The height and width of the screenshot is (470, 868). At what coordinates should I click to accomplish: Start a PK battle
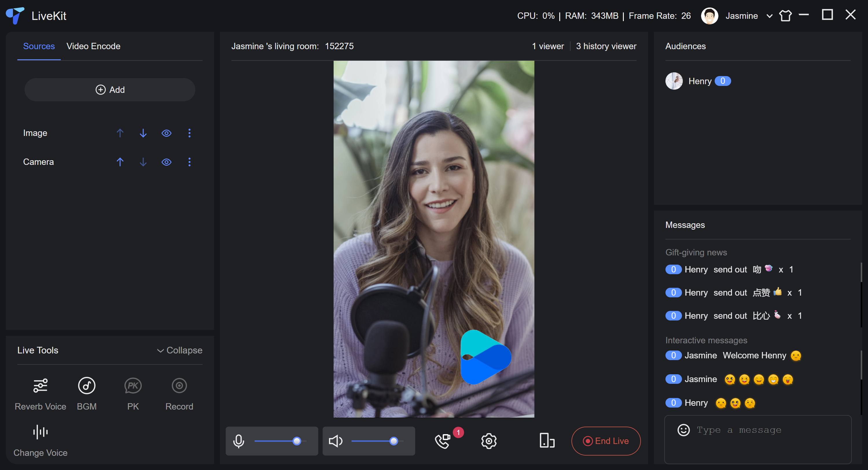[x=133, y=386]
